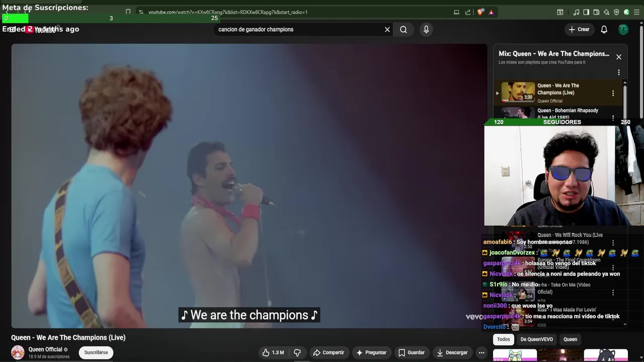Open Queen Official channel avatar
Image resolution: width=644 pixels, height=362 pixels.
pyautogui.click(x=18, y=352)
